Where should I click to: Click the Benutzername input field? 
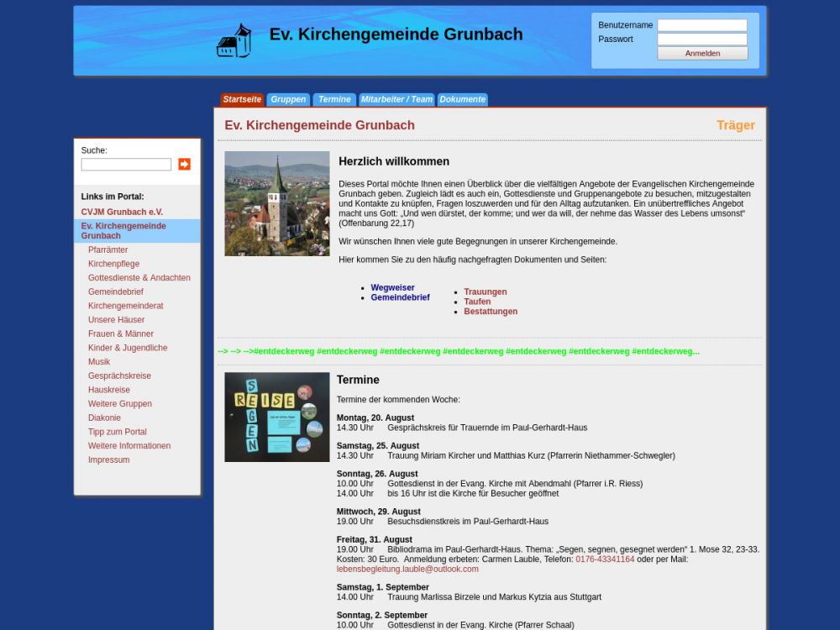pyautogui.click(x=701, y=25)
